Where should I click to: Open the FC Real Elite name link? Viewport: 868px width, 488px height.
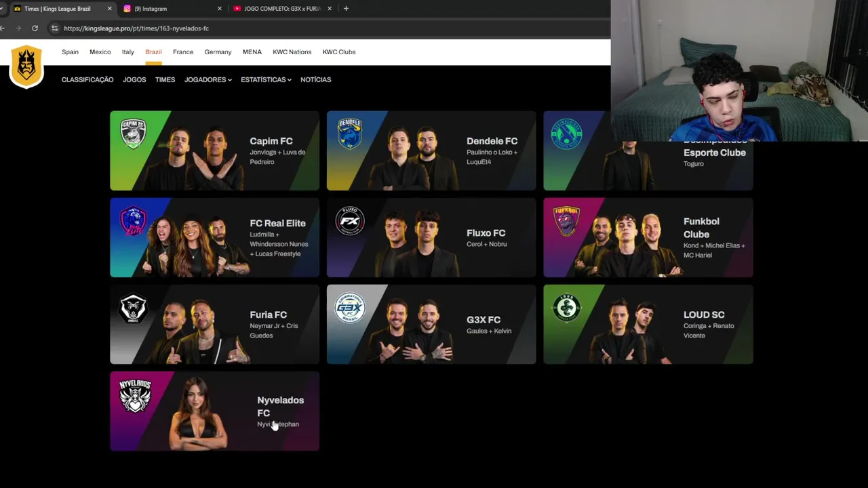[x=277, y=223]
